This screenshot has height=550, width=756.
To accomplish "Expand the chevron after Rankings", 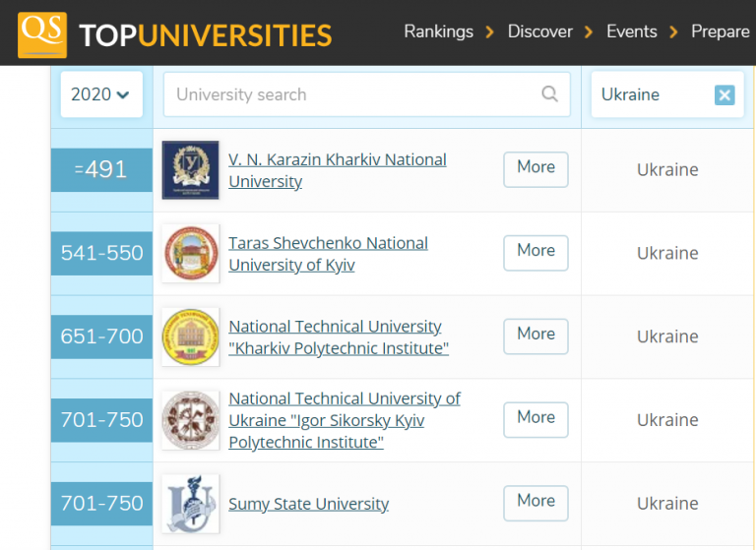I will [x=490, y=32].
